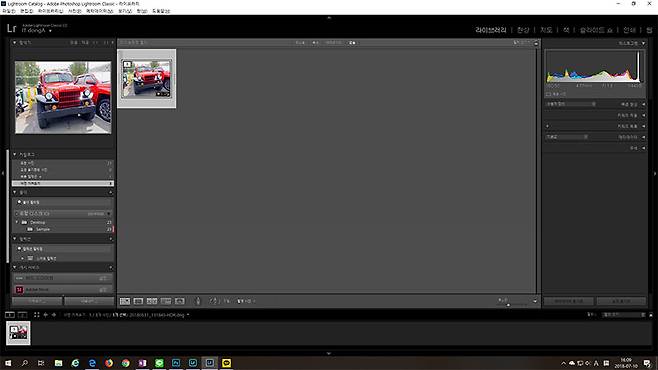The width and height of the screenshot is (658, 370).
Task: Toggle original photo checkbox under histogram
Action: click(x=548, y=94)
